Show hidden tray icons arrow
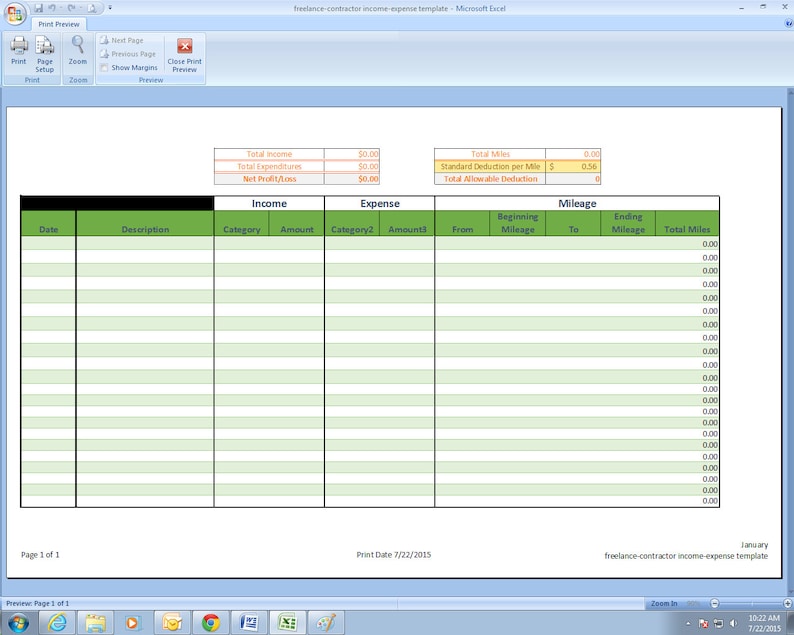794x635 pixels. pos(688,623)
